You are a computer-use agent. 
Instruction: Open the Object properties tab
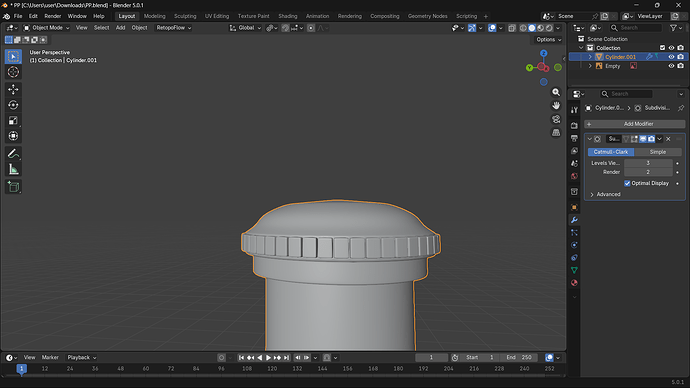pyautogui.click(x=574, y=207)
